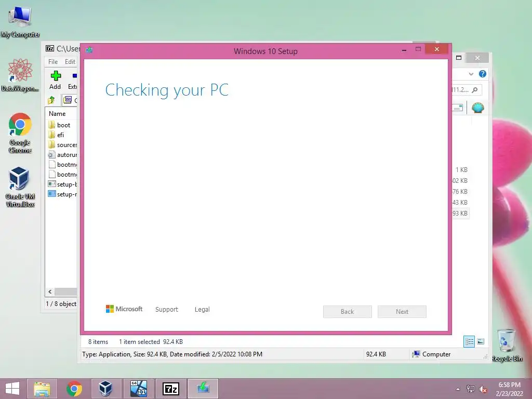The image size is (532, 399).
Task: Click the 7-Zip Add toolbar icon
Action: [x=55, y=80]
